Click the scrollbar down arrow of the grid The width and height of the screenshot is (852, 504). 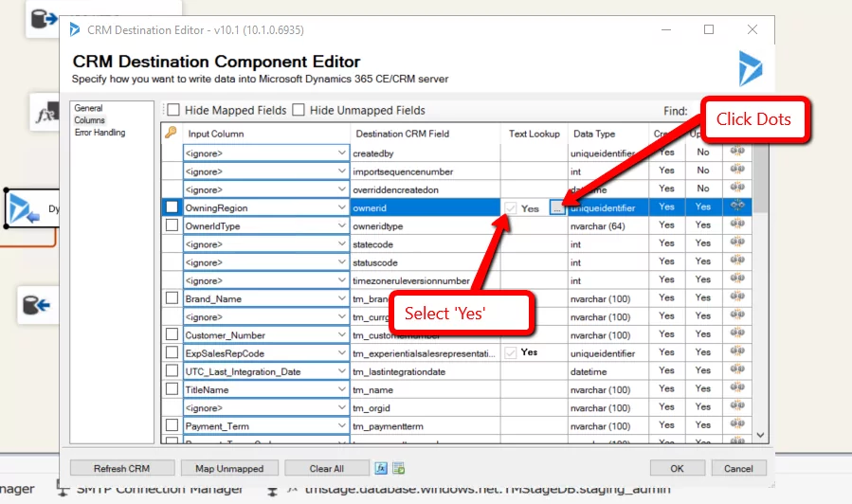point(760,435)
